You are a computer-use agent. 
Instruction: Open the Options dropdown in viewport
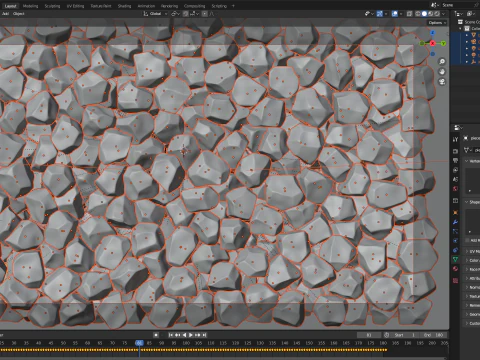[x=437, y=23]
